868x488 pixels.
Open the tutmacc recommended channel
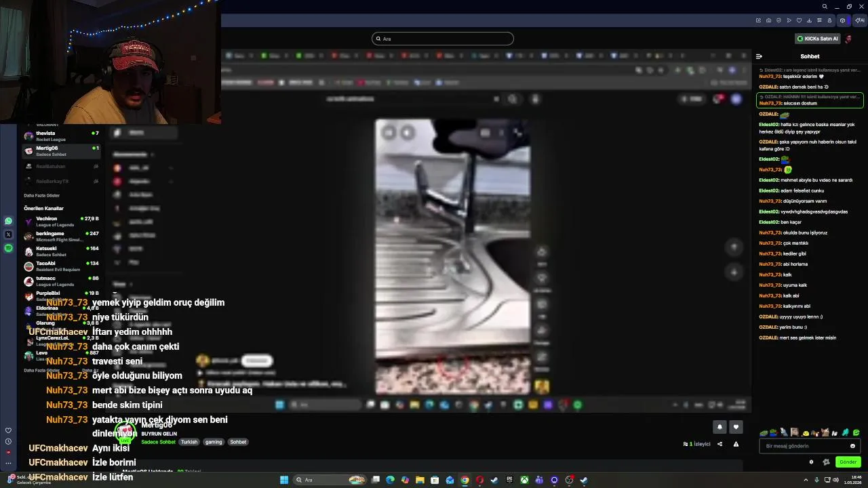click(x=62, y=281)
